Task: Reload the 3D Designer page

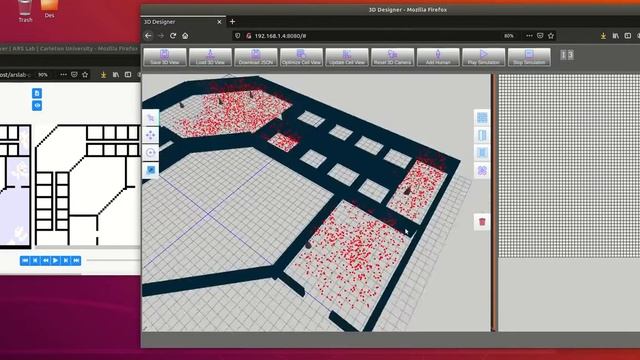Action: 173,36
